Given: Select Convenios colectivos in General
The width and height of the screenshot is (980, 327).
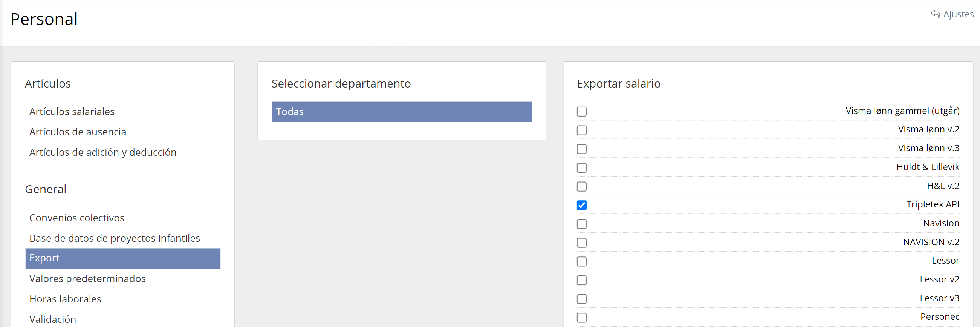Looking at the screenshot, I should 77,218.
